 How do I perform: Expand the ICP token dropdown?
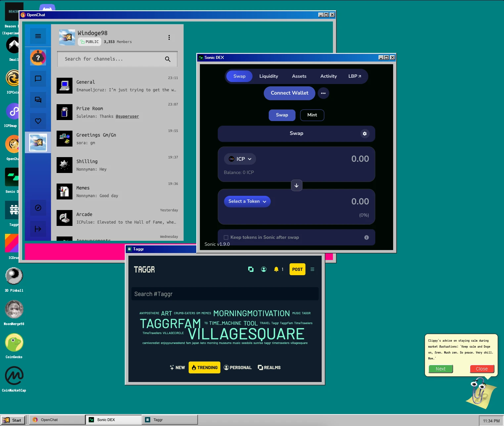[x=240, y=159]
